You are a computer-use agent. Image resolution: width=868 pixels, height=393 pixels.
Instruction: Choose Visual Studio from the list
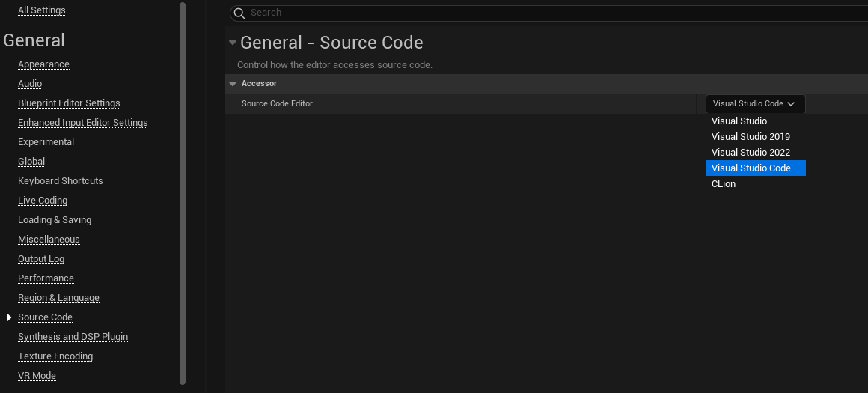[x=755, y=121]
